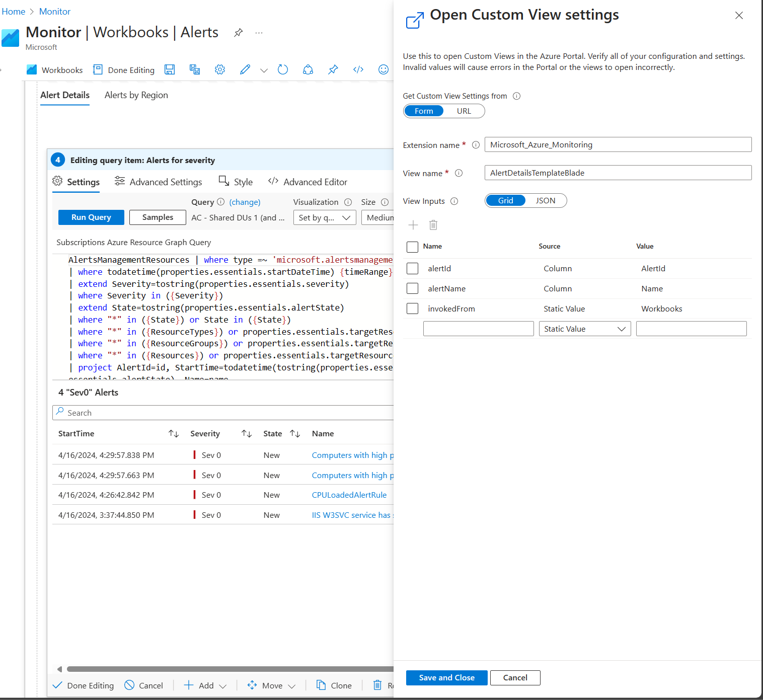Click Home in the breadcrumb
The width and height of the screenshot is (763, 700).
point(14,12)
